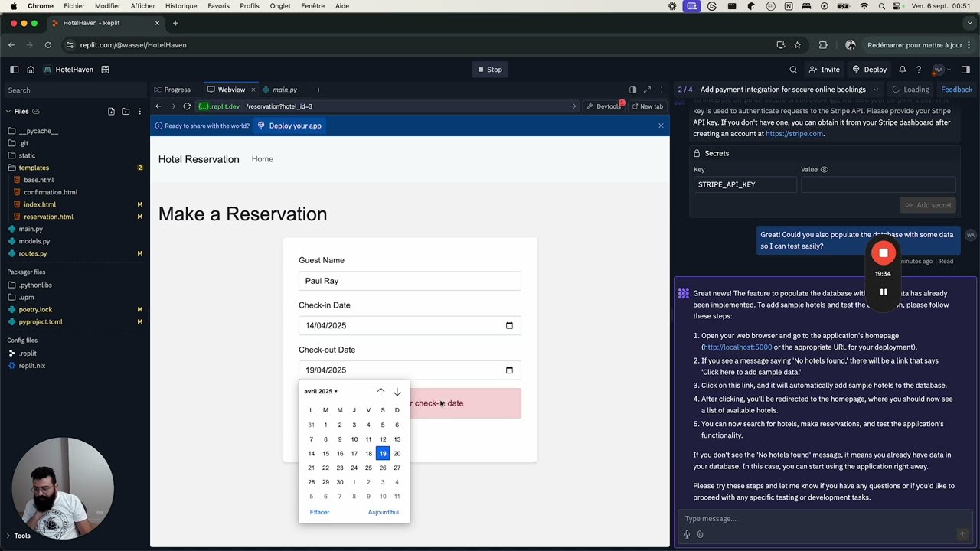Toggle secret value visibility eye
This screenshot has width=980, height=551.
[825, 170]
